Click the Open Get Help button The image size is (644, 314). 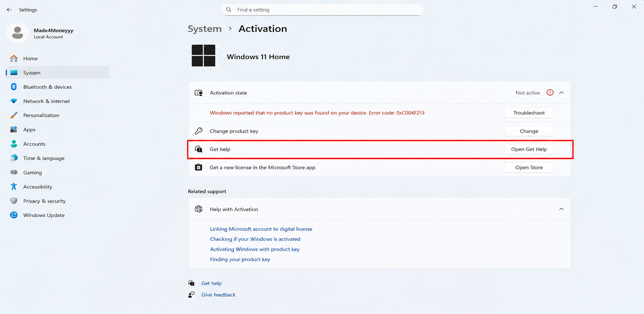click(529, 149)
